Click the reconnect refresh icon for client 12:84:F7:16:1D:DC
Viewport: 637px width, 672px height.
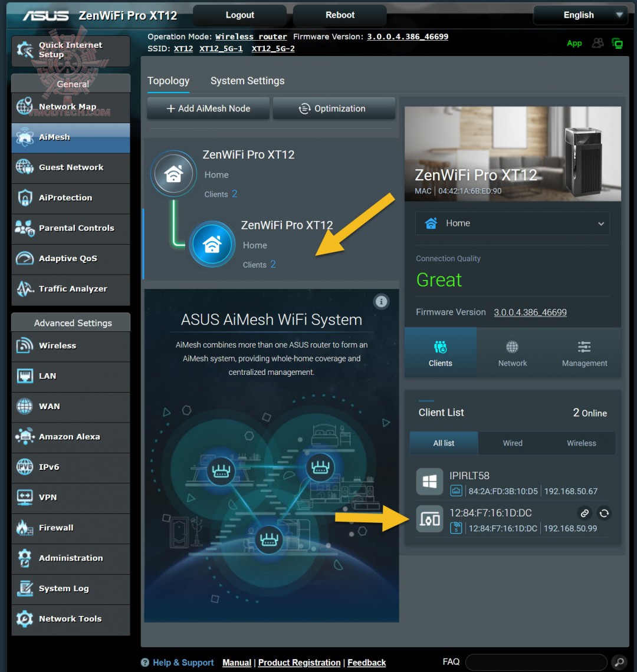tap(604, 513)
